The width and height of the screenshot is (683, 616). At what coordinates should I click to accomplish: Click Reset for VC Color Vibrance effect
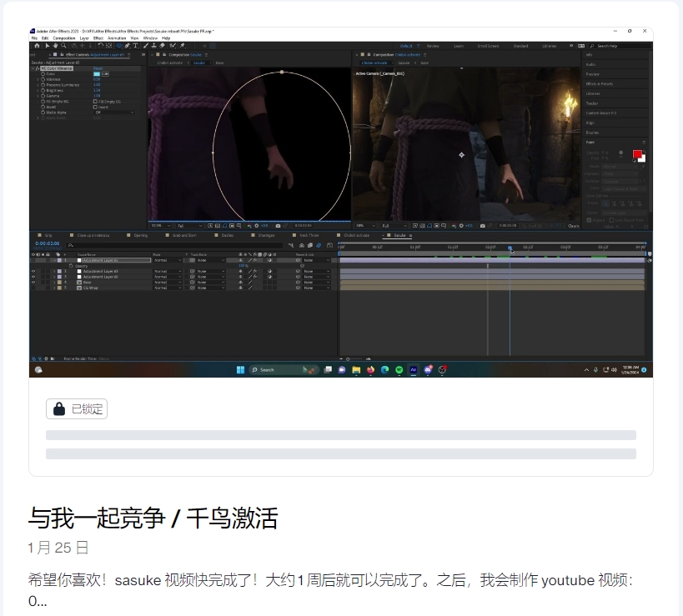(98, 68)
